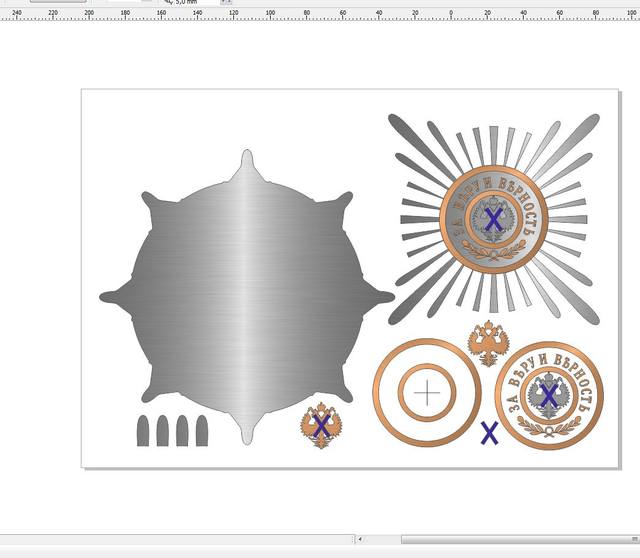Click the crosshair inside the copper rings

[427, 393]
